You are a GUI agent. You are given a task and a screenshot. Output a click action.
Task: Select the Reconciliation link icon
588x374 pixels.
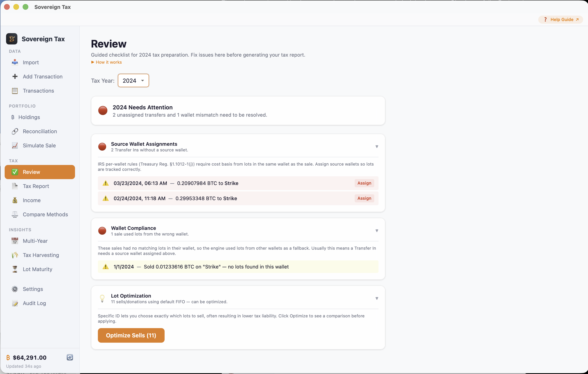tap(15, 131)
